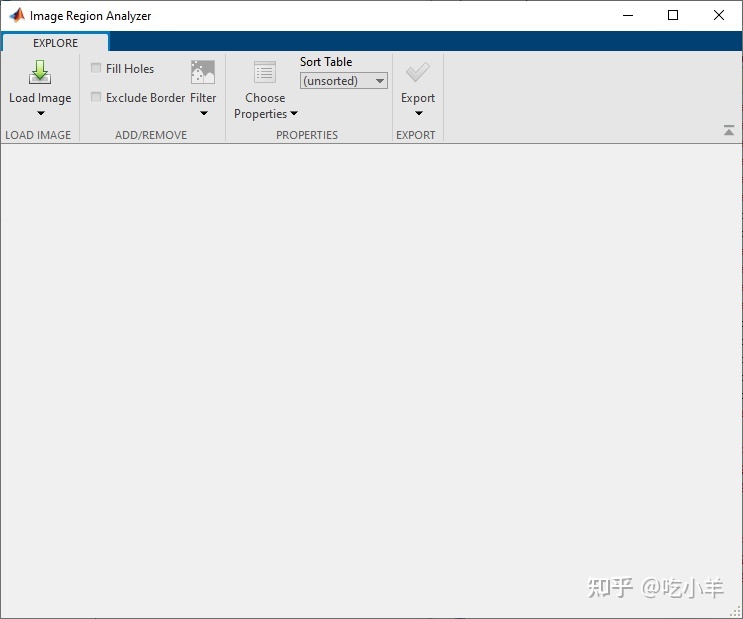Collapse the toolstrip using the minimize arrow
Screen dimensions: 743x619
pos(729,130)
